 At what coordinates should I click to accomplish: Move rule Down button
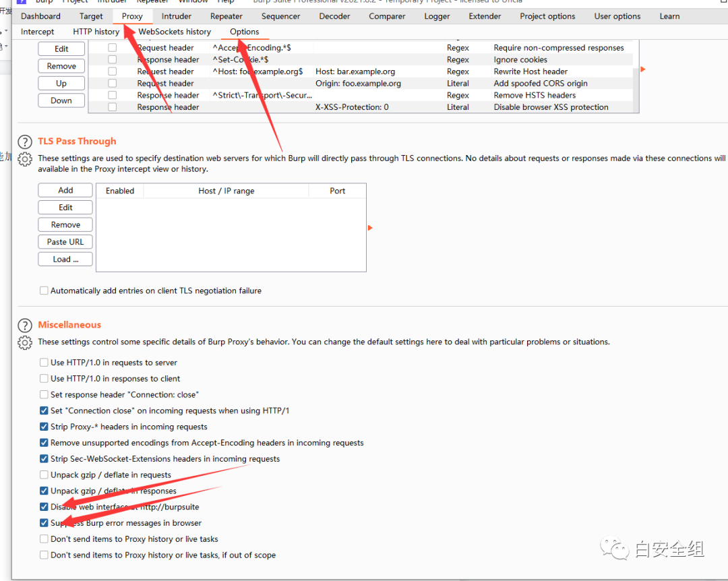[61, 100]
